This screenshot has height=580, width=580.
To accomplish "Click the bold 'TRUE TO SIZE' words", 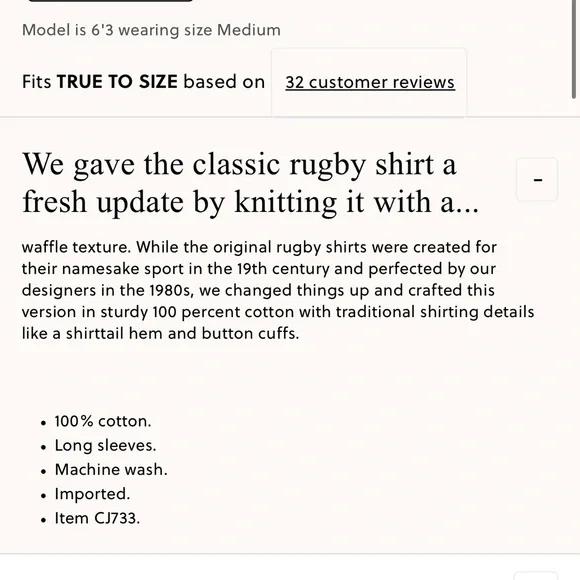I will [117, 81].
